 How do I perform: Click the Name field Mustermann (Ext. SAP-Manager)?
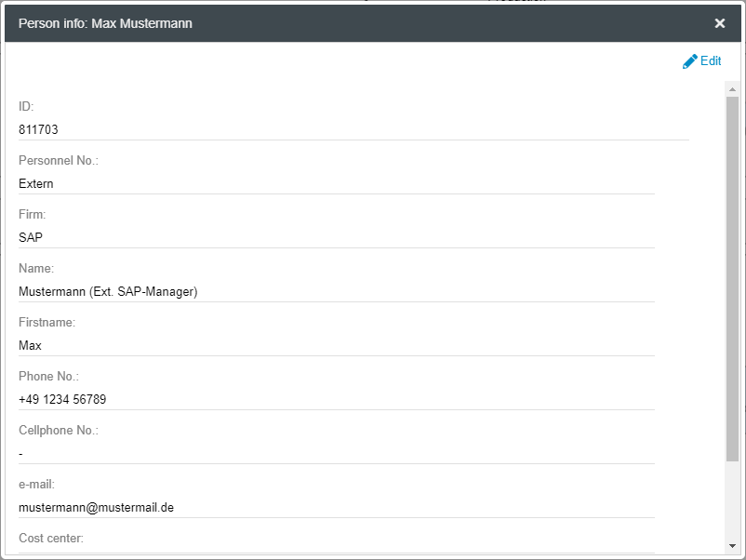108,292
